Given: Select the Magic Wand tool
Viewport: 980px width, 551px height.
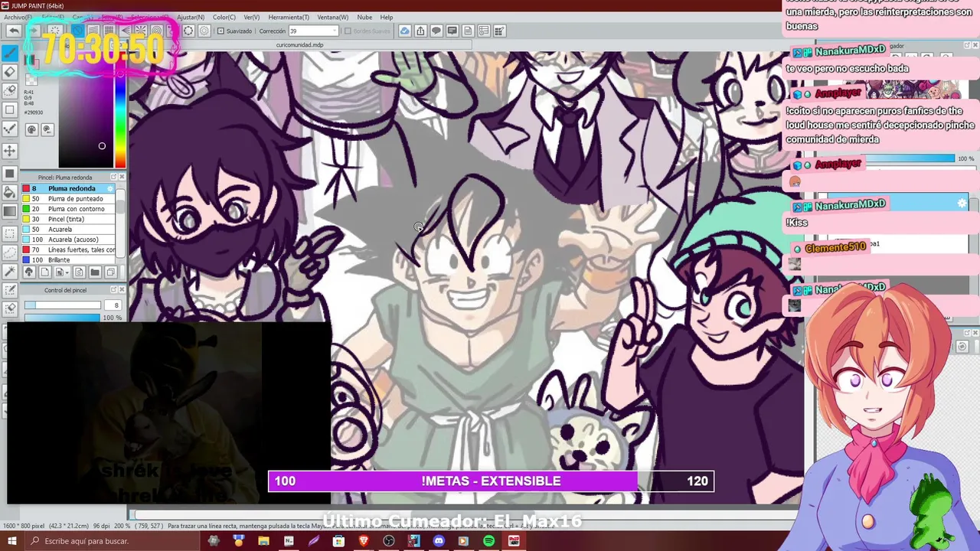Looking at the screenshot, I should click(10, 271).
